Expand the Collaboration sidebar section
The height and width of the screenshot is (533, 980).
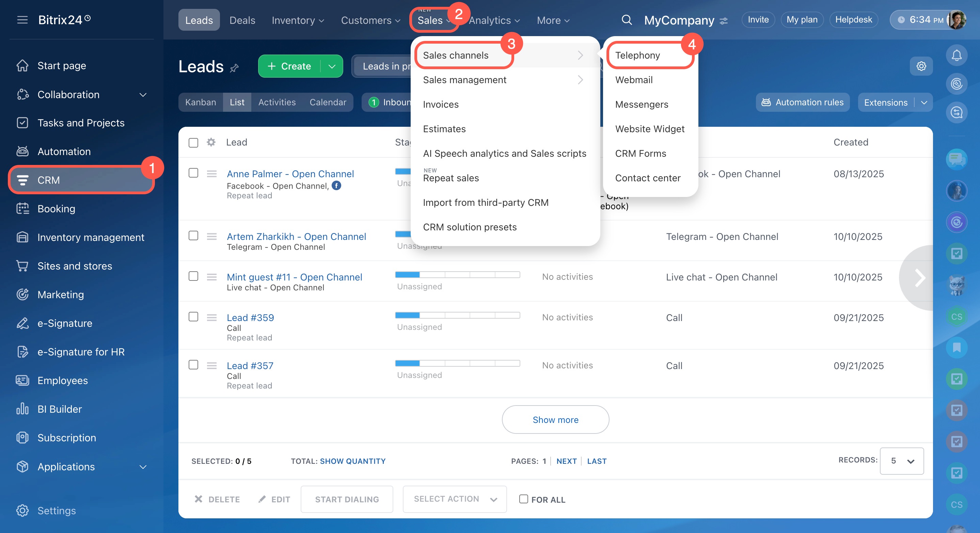143,94
